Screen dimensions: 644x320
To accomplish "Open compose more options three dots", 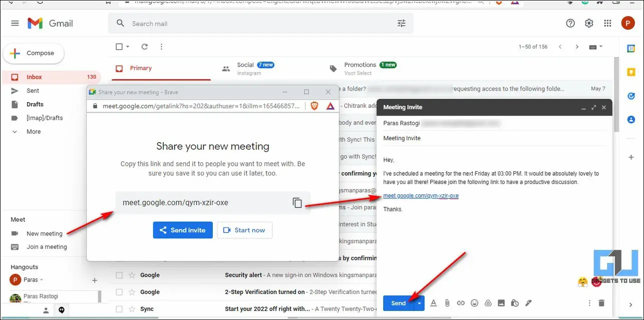I will (589, 303).
